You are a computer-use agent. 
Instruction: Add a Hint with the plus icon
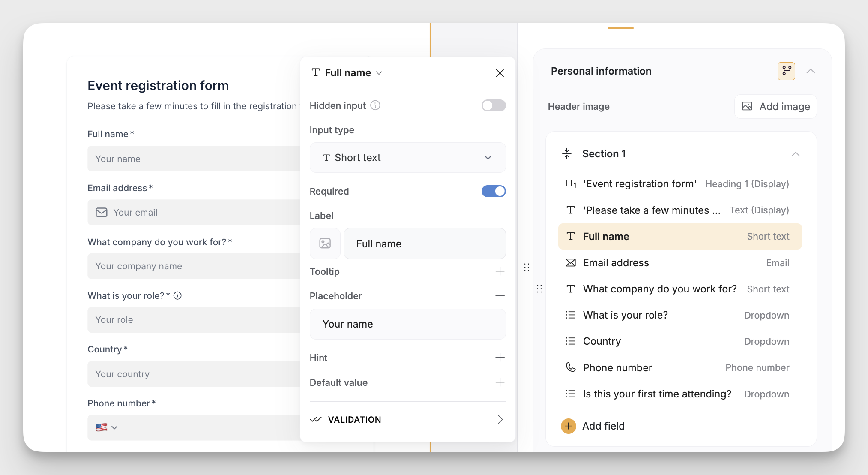[x=500, y=358]
